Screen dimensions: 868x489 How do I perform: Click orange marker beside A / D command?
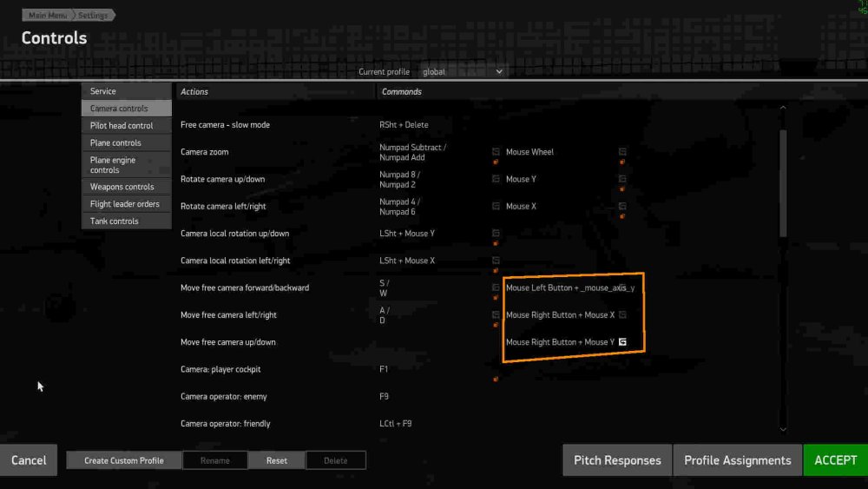pos(496,325)
